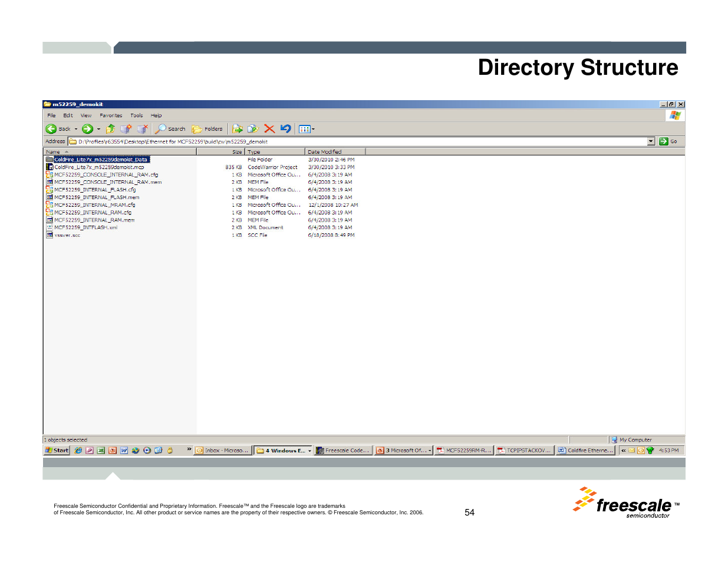Click the Disconnect Network Drive icon

(x=142, y=129)
